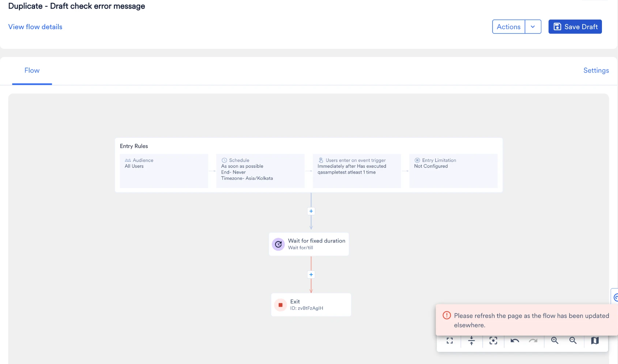The image size is (618, 364).
Task: Click the Duplicate - Draft check error message title
Action: coord(77,6)
